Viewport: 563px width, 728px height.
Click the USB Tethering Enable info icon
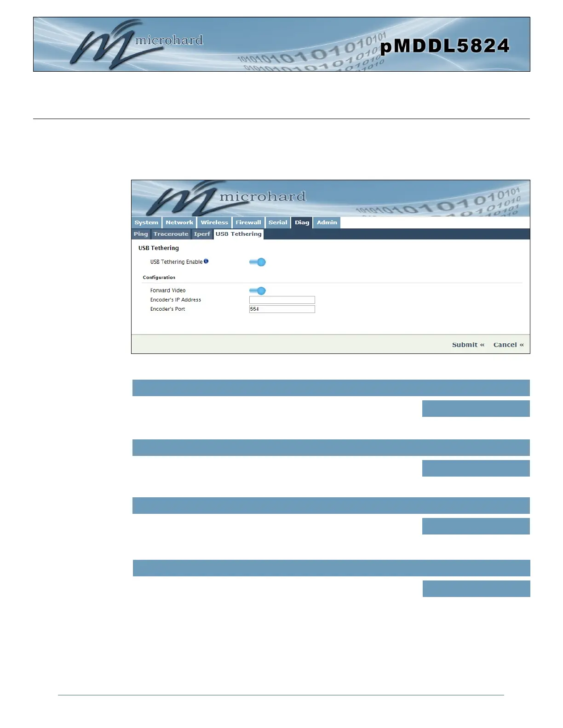coord(206,261)
